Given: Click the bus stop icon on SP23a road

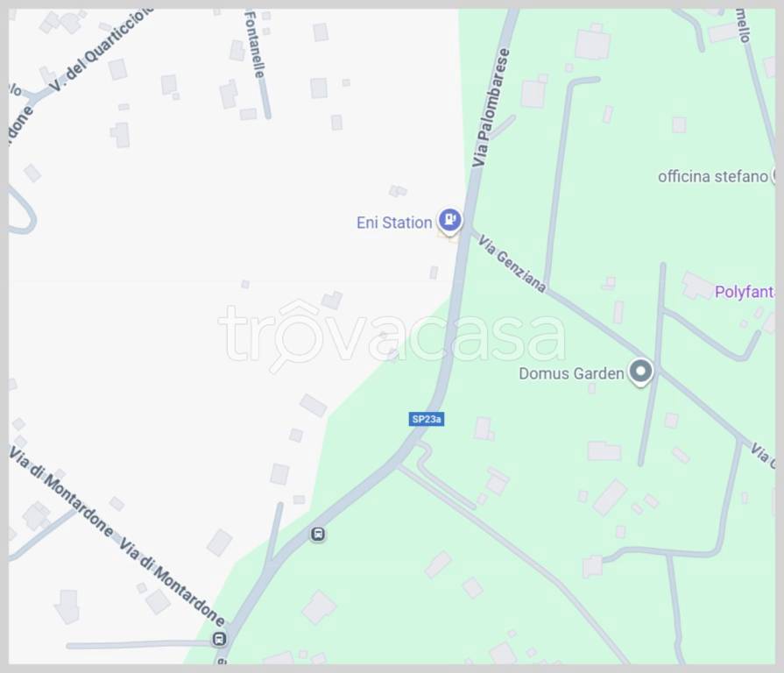Looking at the screenshot, I should click(x=317, y=534).
